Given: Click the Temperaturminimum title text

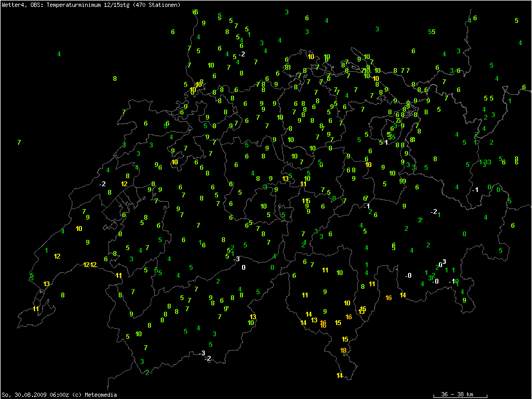Looking at the screenshot, I should [90, 5].
